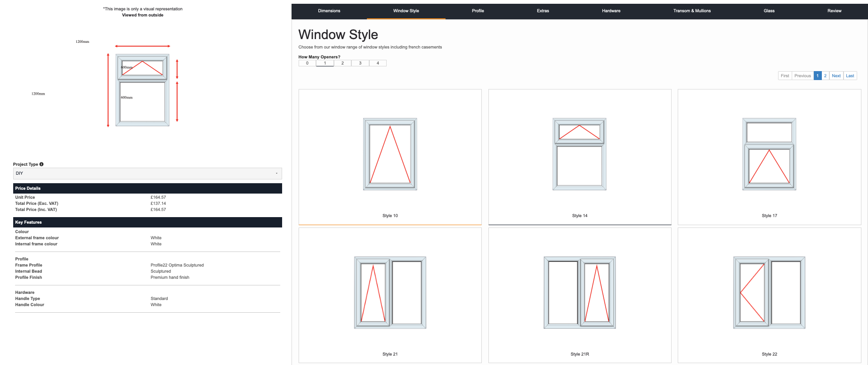Click the Next pagination button
This screenshot has height=365, width=868.
(836, 76)
